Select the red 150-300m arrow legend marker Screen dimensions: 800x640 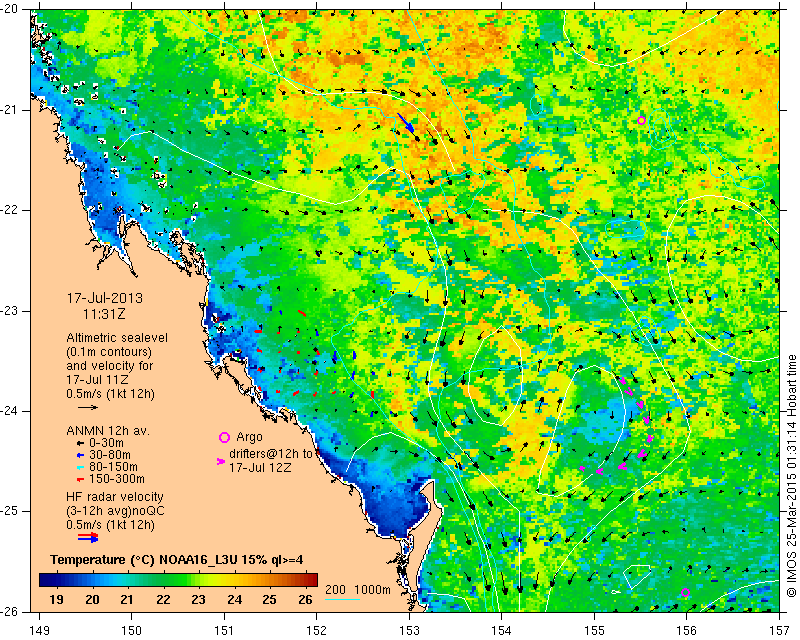point(80,479)
